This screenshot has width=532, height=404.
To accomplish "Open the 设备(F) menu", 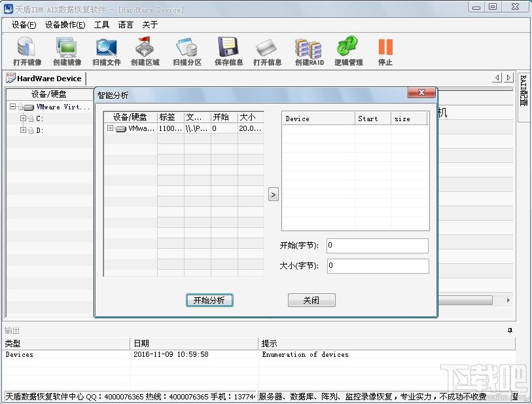I will point(24,25).
